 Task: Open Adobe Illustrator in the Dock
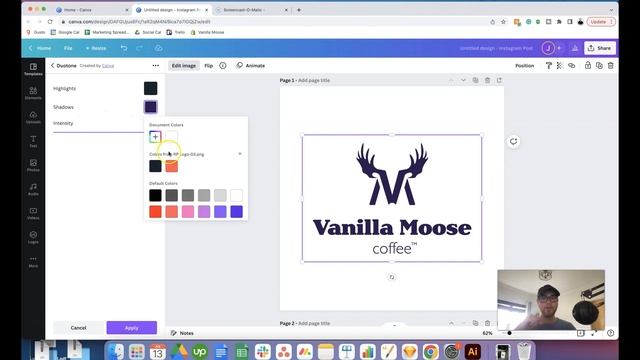point(473,351)
